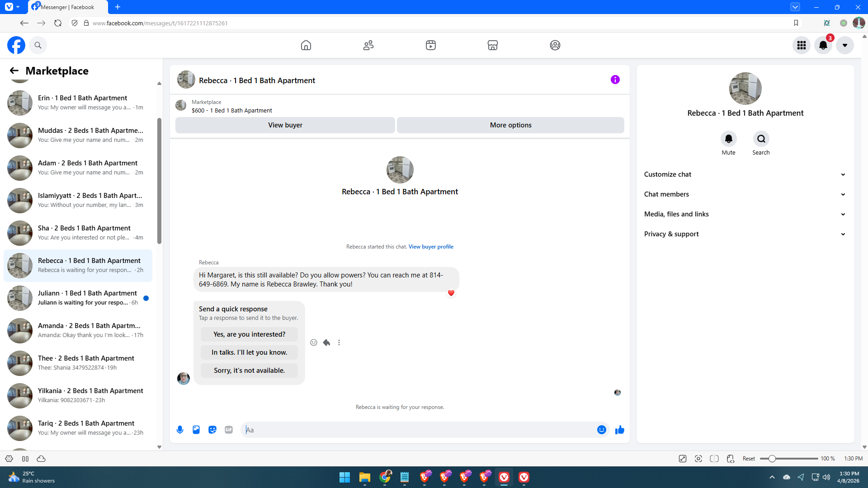The image size is (868, 488).
Task: Open the View buyer profile link
Action: tap(431, 247)
